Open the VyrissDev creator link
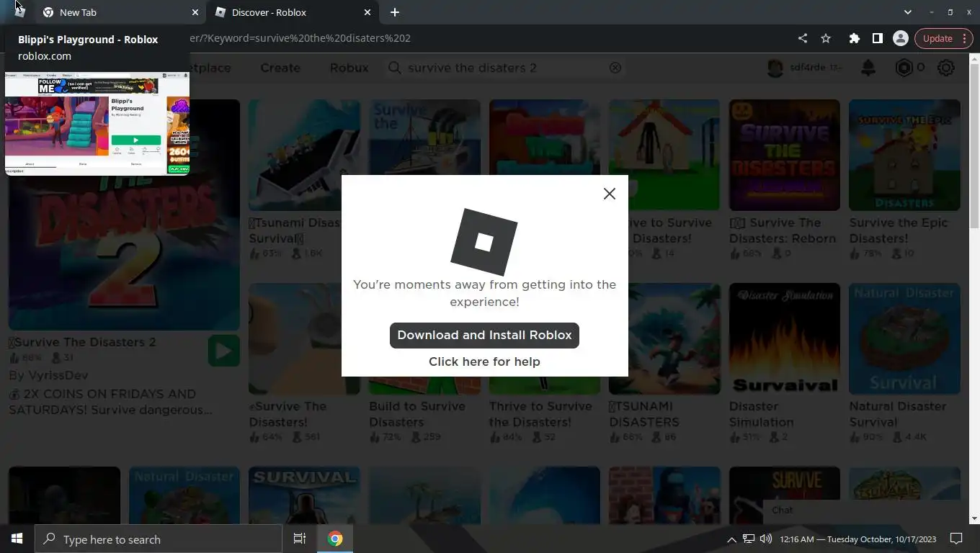The width and height of the screenshot is (980, 553). coord(58,375)
